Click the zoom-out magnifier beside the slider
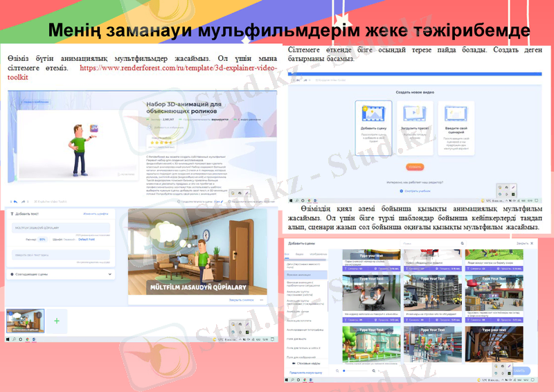The height and width of the screenshot is (392, 554). click(337, 371)
